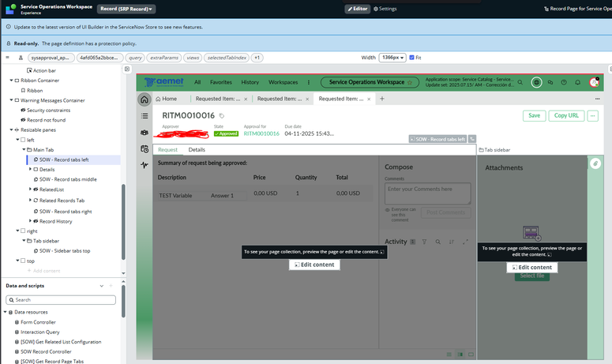Click the tab overflow ellipsis at right
The width and height of the screenshot is (612, 364).
(597, 99)
